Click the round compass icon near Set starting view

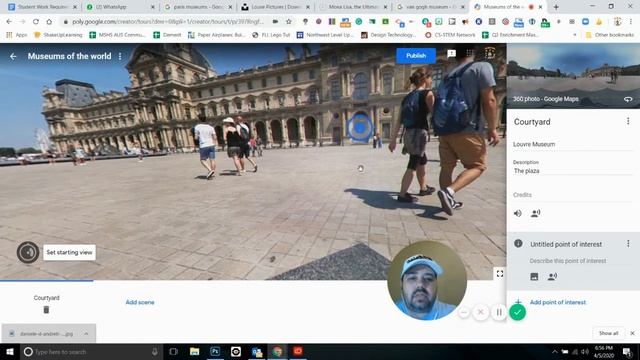pyautogui.click(x=28, y=253)
